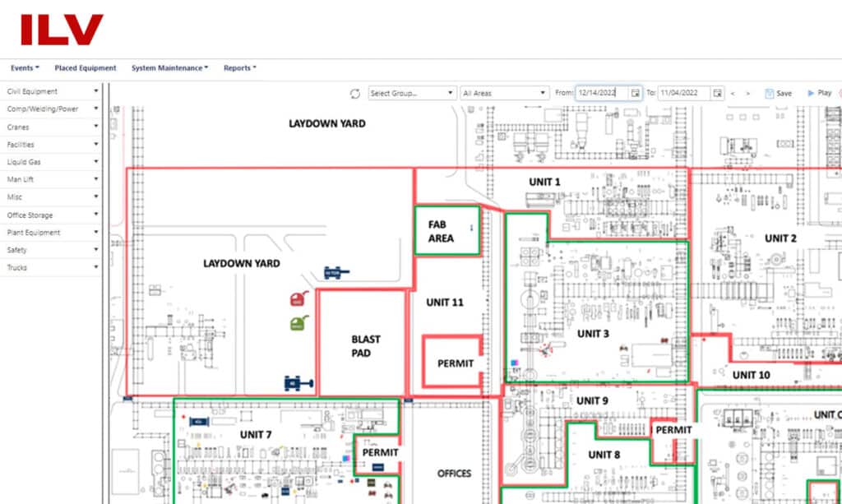
Task: Click into the From date field
Action: pyautogui.click(x=601, y=94)
